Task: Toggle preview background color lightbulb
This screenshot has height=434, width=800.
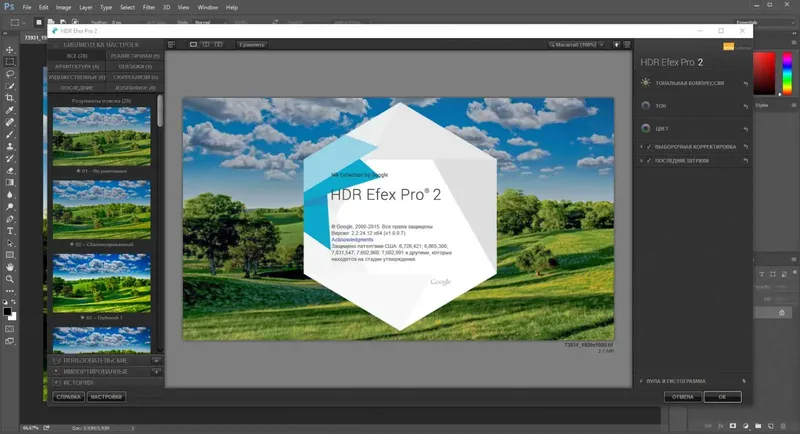Action: tap(616, 45)
